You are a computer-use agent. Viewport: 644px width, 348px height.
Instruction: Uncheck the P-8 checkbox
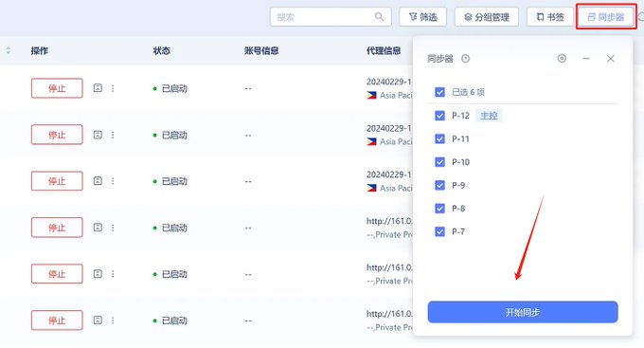[x=439, y=209]
